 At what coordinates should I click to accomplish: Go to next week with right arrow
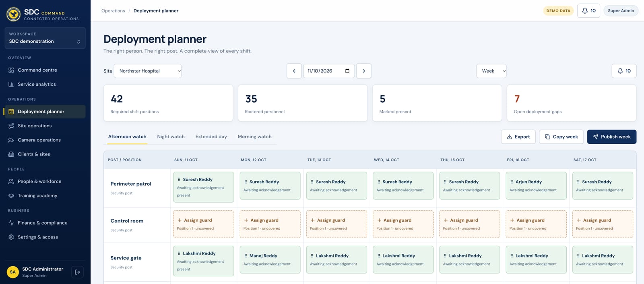coord(364,71)
